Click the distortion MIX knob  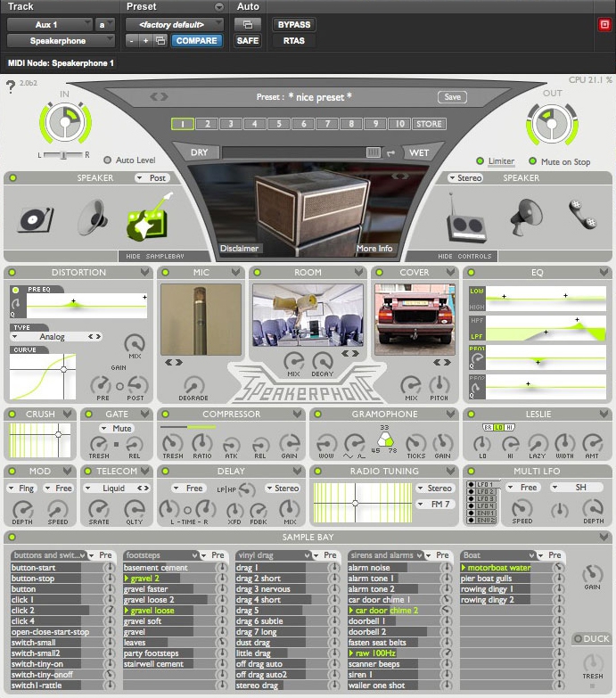tap(135, 343)
